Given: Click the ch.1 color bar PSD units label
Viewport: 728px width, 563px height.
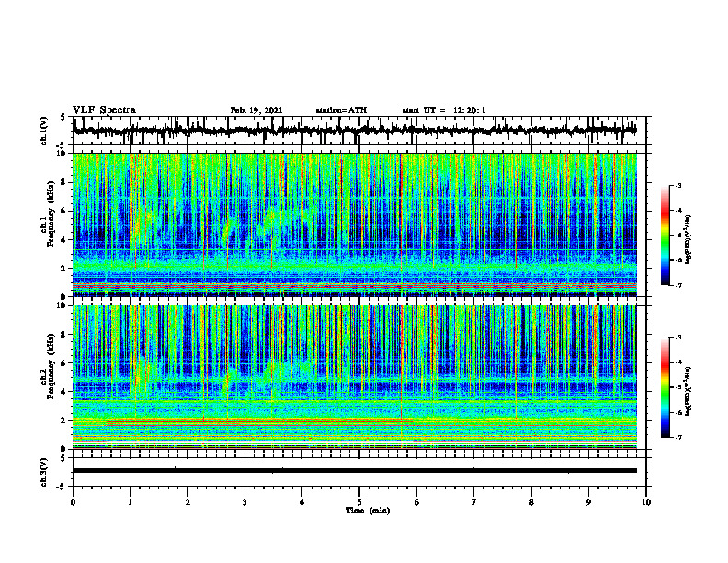Looking at the screenshot, I should pos(688,239).
